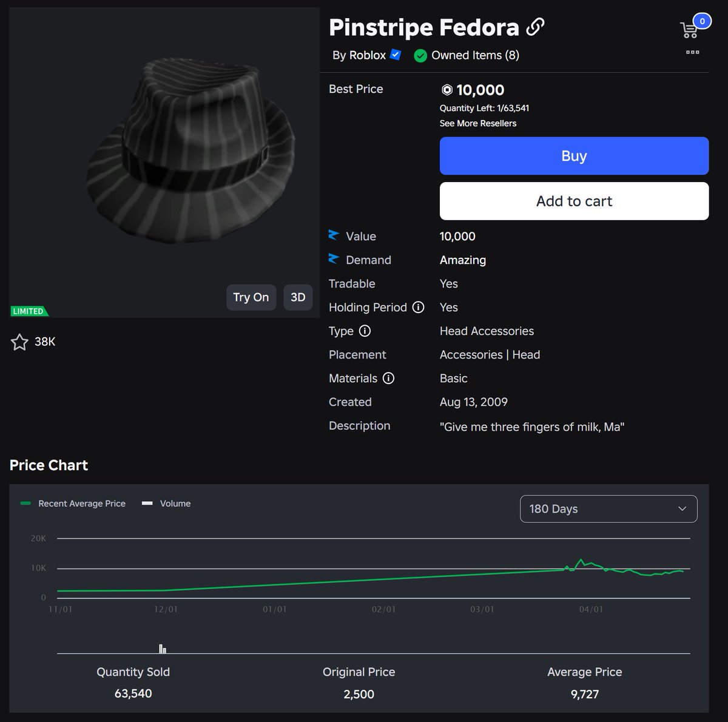Click the volume bars near 12/01

pyautogui.click(x=163, y=649)
